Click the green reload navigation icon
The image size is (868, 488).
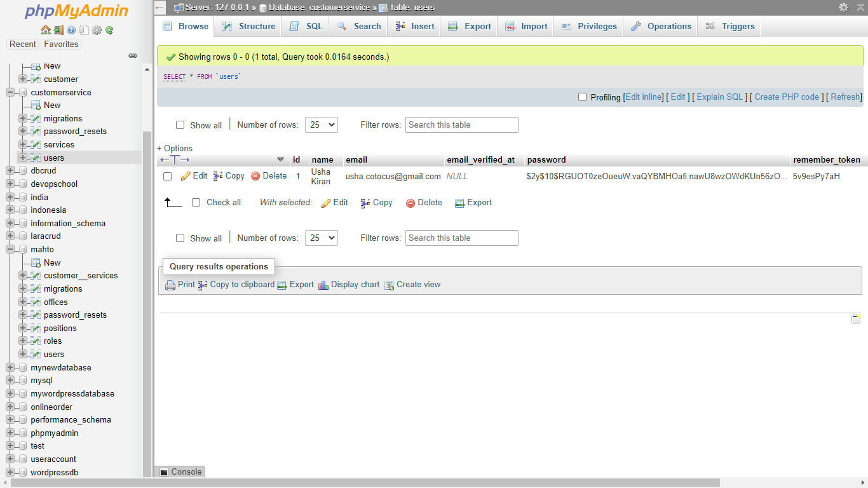[x=109, y=30]
